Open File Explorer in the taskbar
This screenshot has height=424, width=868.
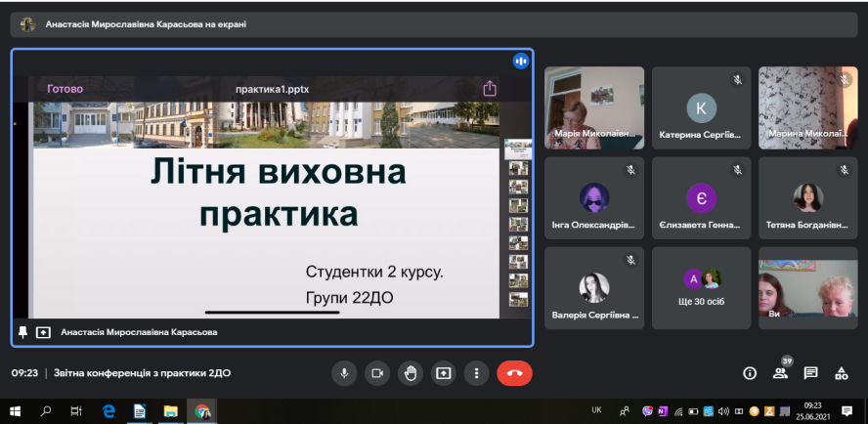point(170,411)
